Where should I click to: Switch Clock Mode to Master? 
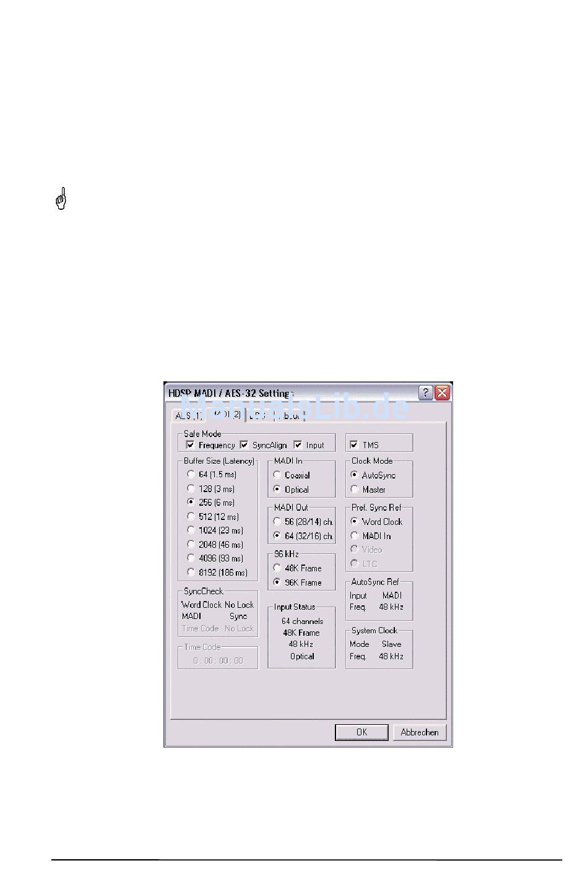pyautogui.click(x=354, y=489)
